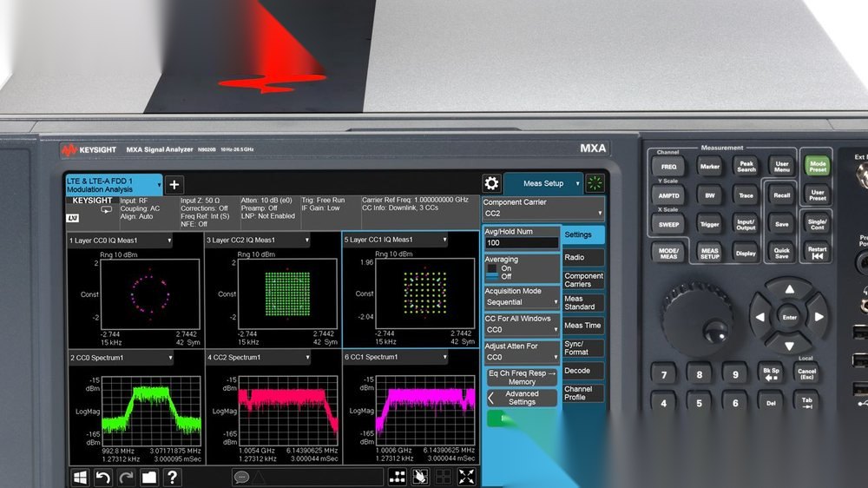Select the Meas Time side tab
Screen dimensions: 868x488
pyautogui.click(x=583, y=326)
